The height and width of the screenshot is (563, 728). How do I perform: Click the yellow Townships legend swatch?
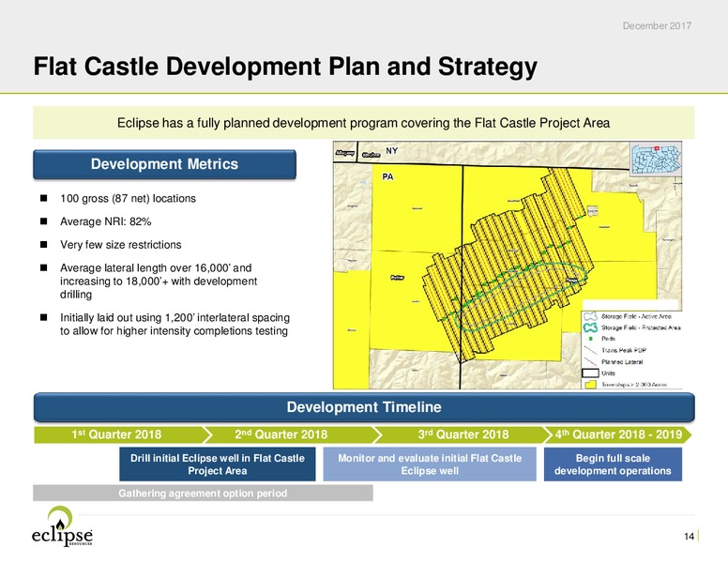coord(590,385)
